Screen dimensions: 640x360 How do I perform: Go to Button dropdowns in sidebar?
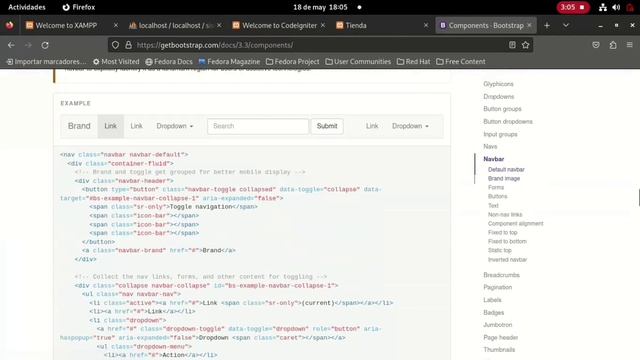508,121
